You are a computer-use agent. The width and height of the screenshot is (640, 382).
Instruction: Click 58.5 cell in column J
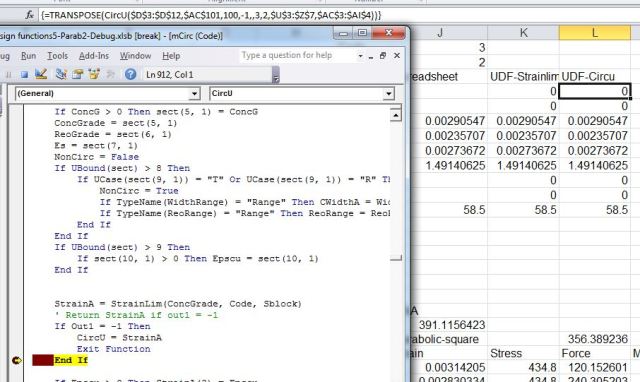[x=449, y=210]
